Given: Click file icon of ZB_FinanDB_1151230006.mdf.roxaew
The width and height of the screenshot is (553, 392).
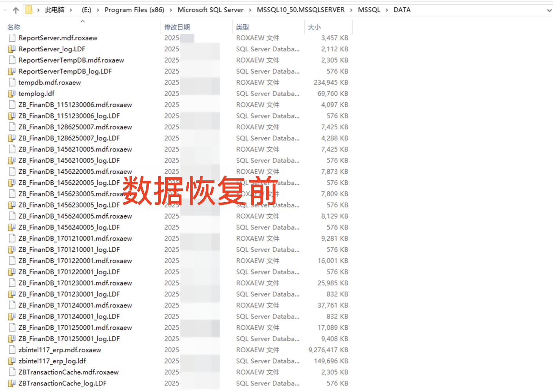Looking at the screenshot, I should click(12, 105).
